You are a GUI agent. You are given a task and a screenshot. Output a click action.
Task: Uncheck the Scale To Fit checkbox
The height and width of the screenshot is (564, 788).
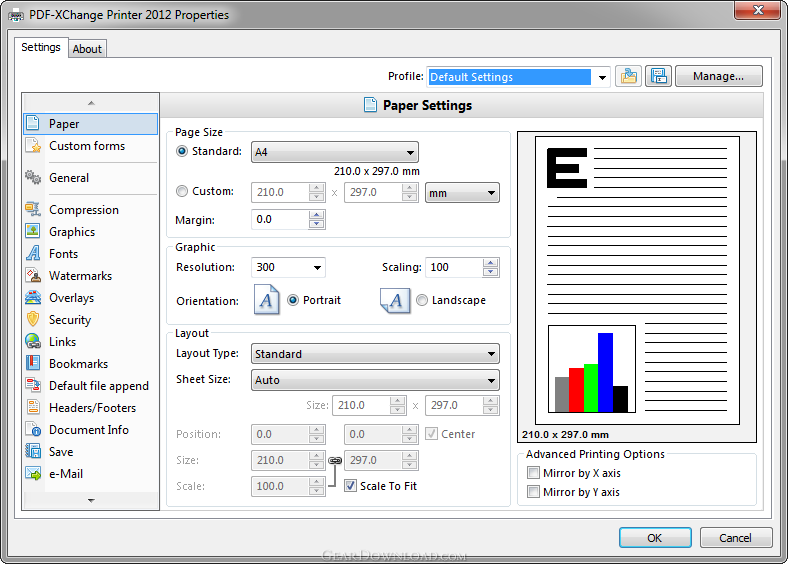(x=350, y=486)
